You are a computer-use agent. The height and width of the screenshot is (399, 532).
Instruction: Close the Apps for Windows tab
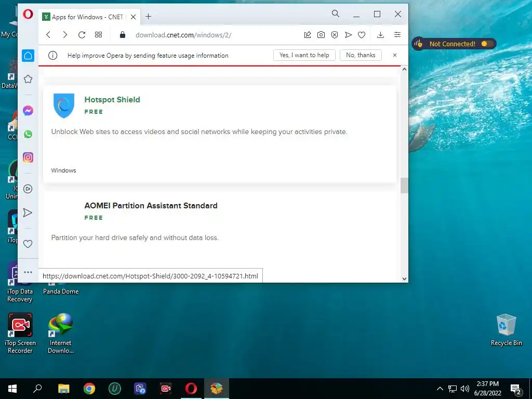(134, 17)
